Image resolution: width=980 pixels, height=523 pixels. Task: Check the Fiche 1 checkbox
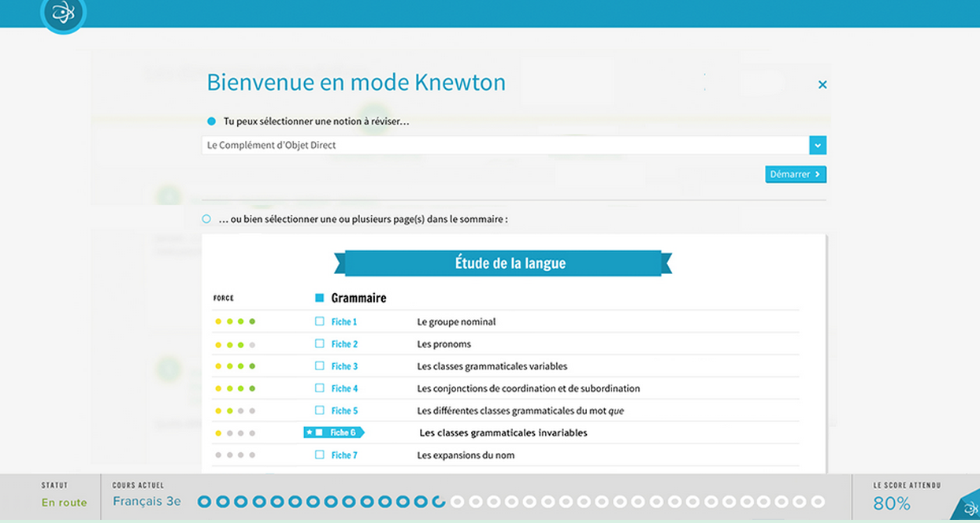320,321
